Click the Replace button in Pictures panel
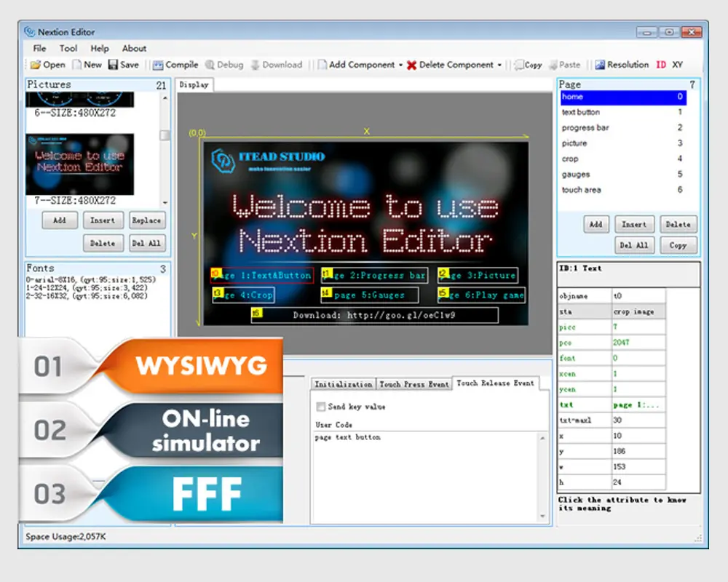This screenshot has height=582, width=728. [146, 220]
